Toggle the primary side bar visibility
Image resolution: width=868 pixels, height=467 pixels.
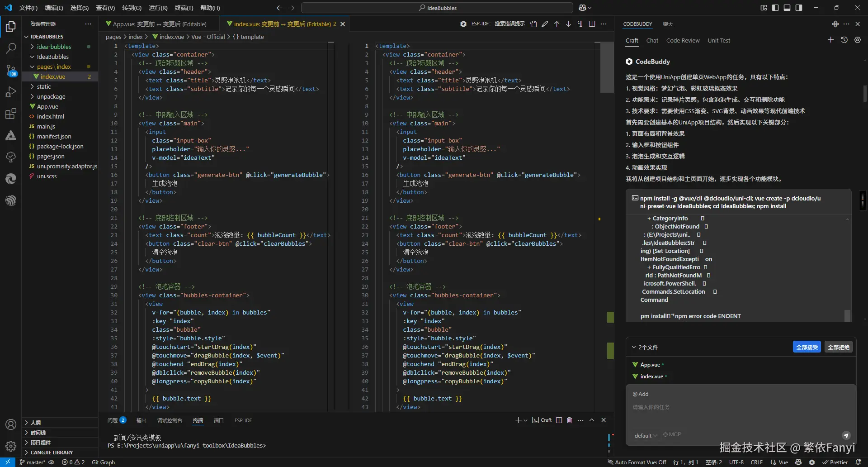(x=775, y=8)
